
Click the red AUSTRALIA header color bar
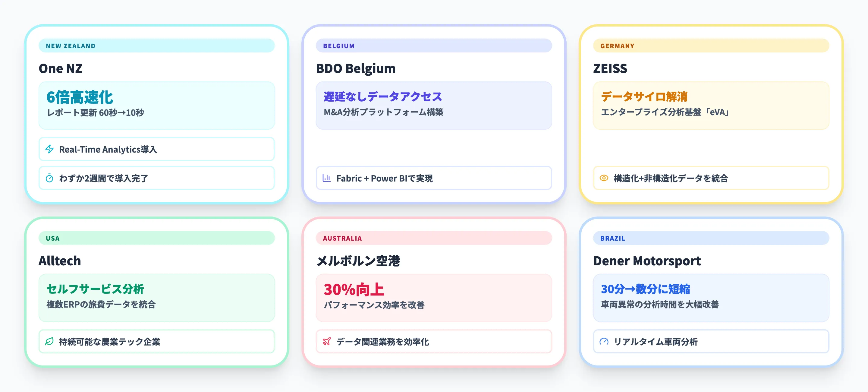click(x=434, y=238)
